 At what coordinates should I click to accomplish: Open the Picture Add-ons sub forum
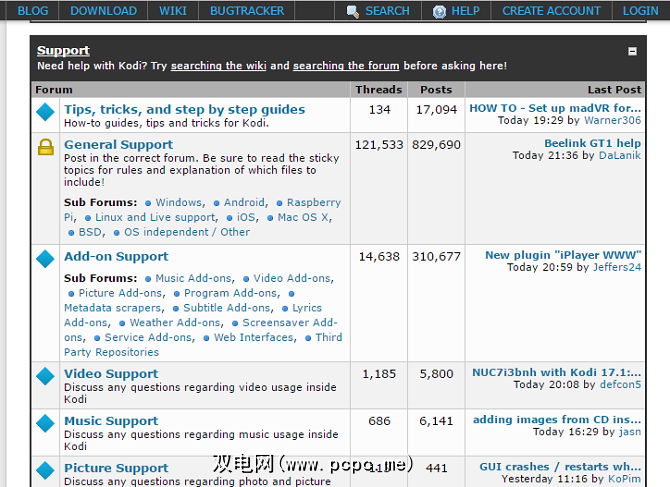(120, 293)
